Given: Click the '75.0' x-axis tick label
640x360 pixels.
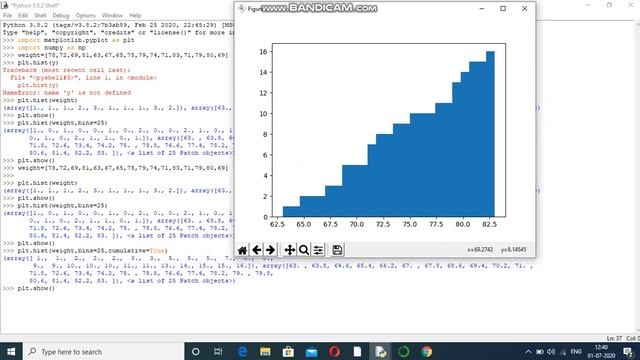Looking at the screenshot, I should (x=409, y=224).
